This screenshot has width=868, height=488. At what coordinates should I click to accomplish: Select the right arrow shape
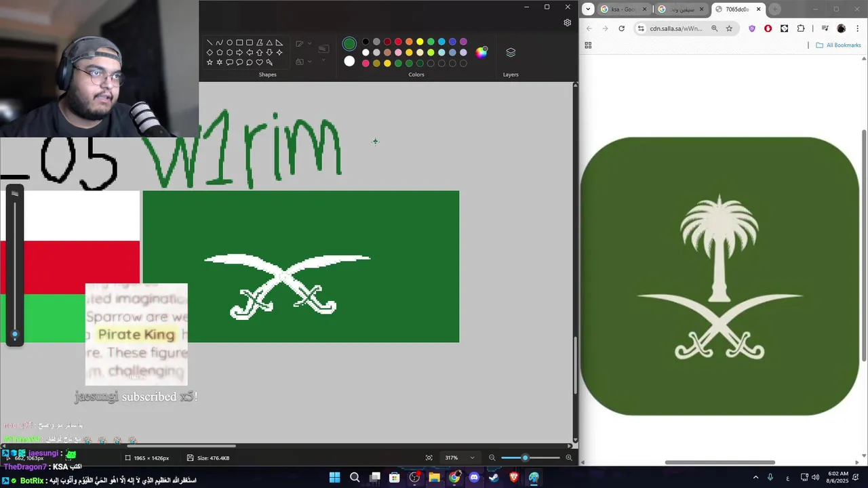tap(239, 52)
